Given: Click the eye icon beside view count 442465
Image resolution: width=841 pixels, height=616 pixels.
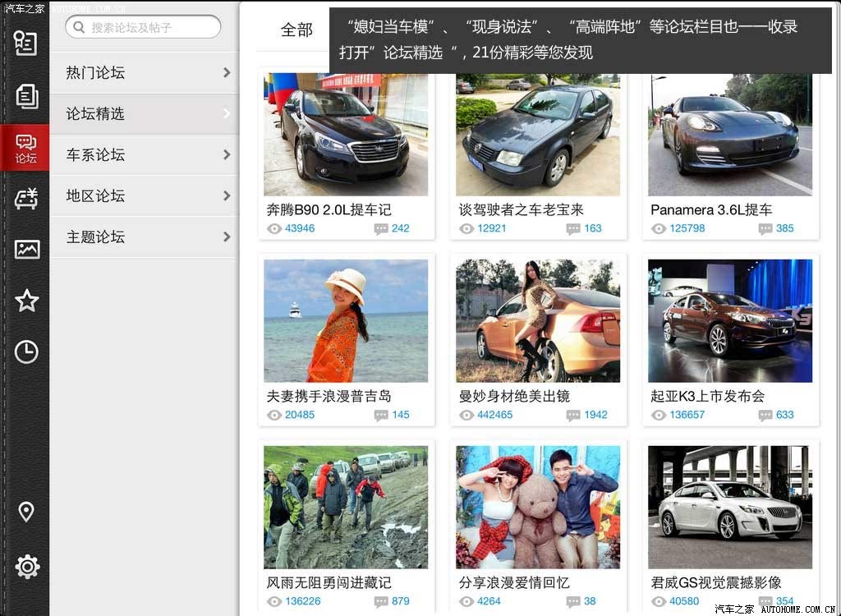Looking at the screenshot, I should pos(466,415).
